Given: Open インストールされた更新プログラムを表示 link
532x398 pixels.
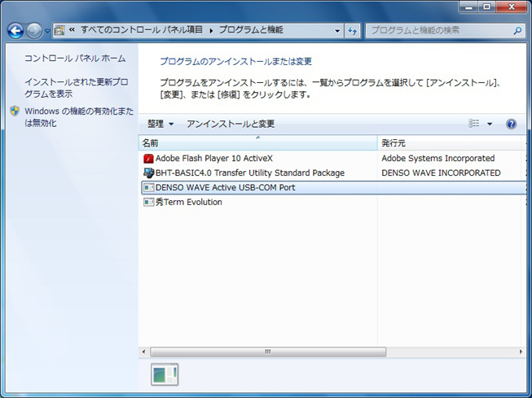Looking at the screenshot, I should [x=76, y=88].
